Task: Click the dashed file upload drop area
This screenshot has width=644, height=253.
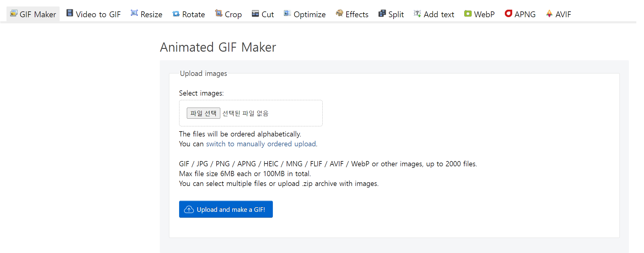Action: pos(251,113)
